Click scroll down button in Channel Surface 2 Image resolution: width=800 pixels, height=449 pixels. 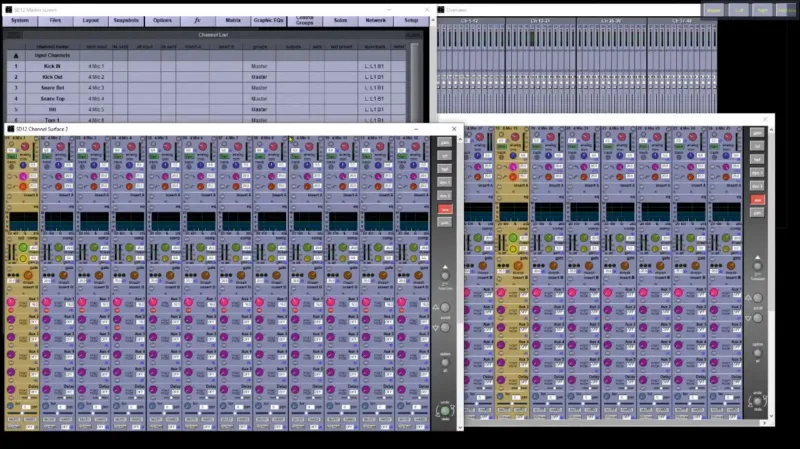pyautogui.click(x=445, y=328)
